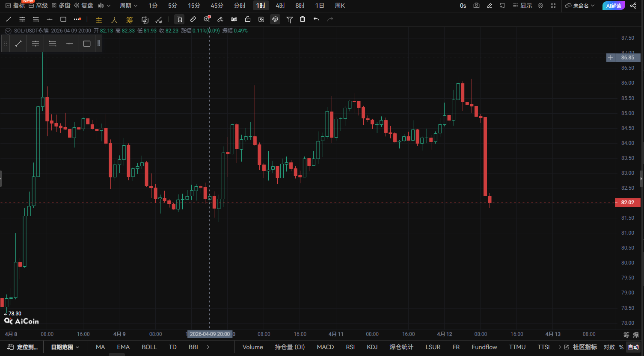
Task: Click the 筹 chip distribution icon in toolbar
Action: pyautogui.click(x=130, y=20)
